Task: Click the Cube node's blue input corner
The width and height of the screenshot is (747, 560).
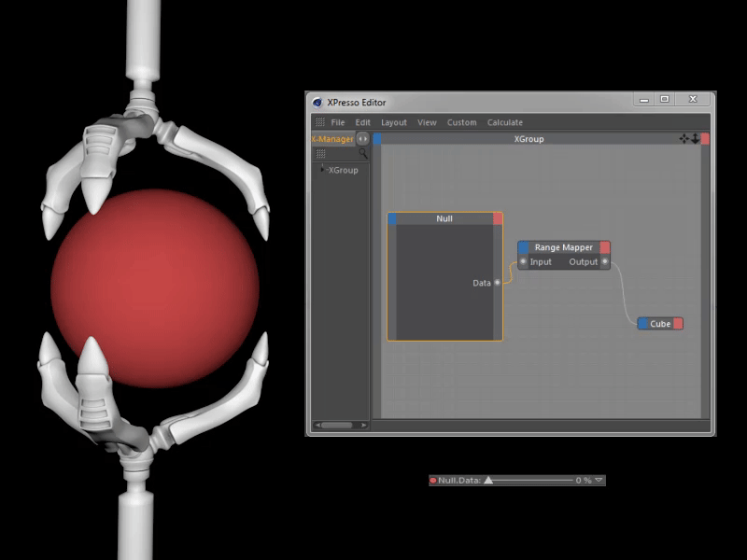Action: [x=643, y=324]
